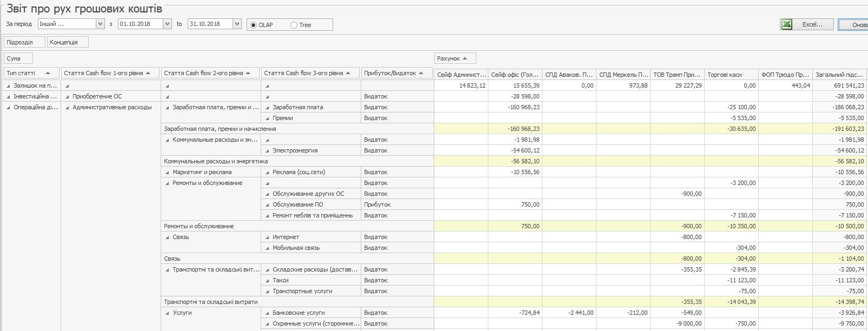868x331 pixels.
Task: Collapse the Административные расходы group
Action: [67, 108]
